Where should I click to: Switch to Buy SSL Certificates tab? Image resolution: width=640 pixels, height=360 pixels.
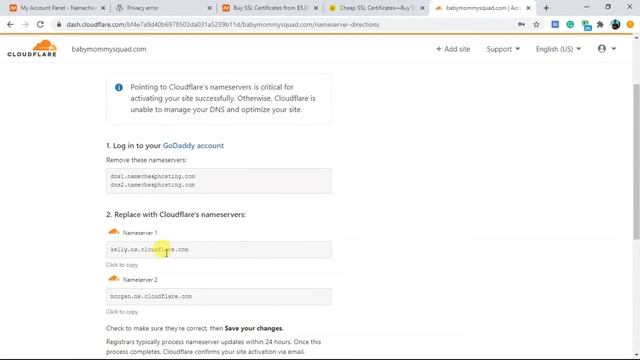269,8
